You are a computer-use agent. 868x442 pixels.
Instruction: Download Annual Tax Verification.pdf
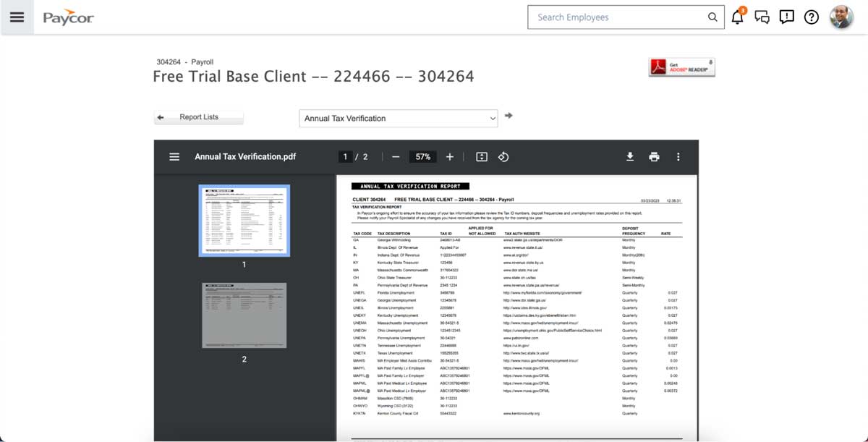(x=629, y=156)
